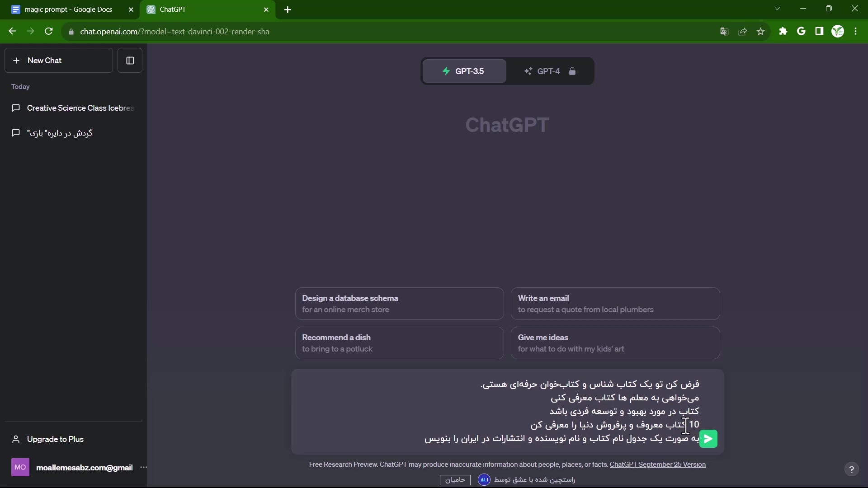Open ChatGPT September 25 Version link
Viewport: 868px width, 488px height.
tap(658, 465)
